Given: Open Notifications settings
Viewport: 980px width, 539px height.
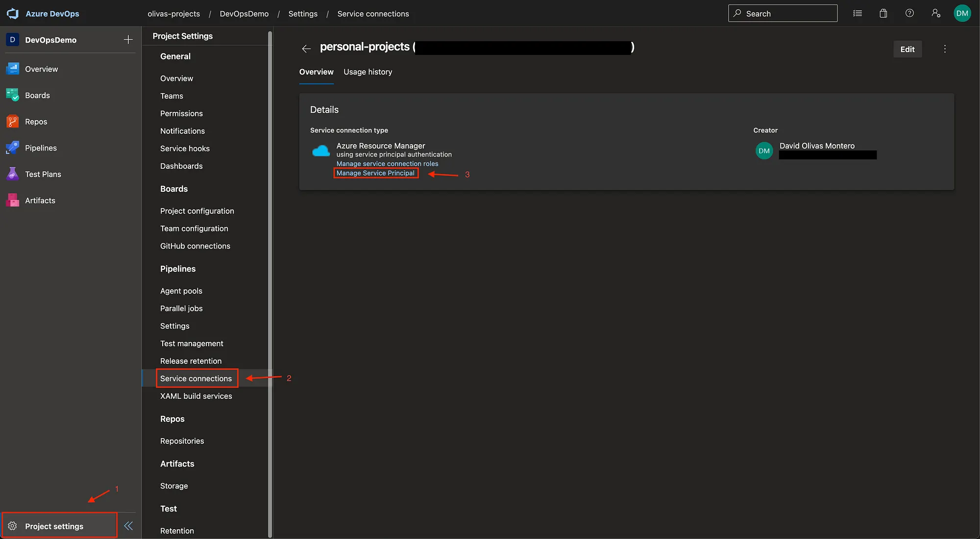Looking at the screenshot, I should 182,131.
